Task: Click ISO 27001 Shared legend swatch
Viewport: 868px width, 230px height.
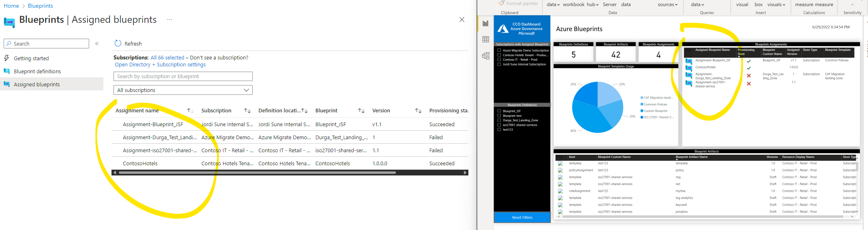Action: 642,117
